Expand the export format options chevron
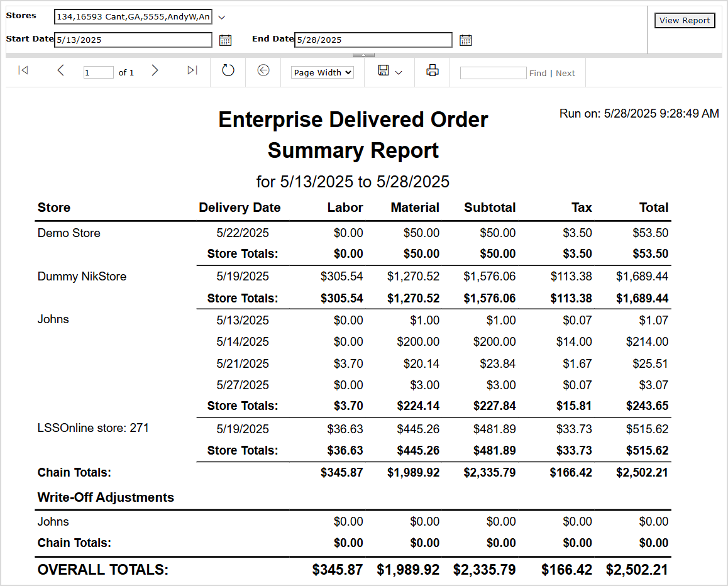 point(398,72)
